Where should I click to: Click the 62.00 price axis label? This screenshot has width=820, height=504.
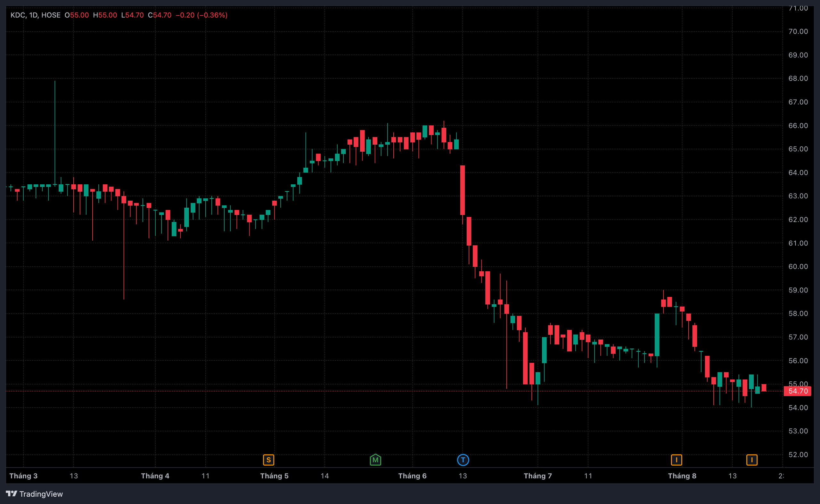(798, 220)
